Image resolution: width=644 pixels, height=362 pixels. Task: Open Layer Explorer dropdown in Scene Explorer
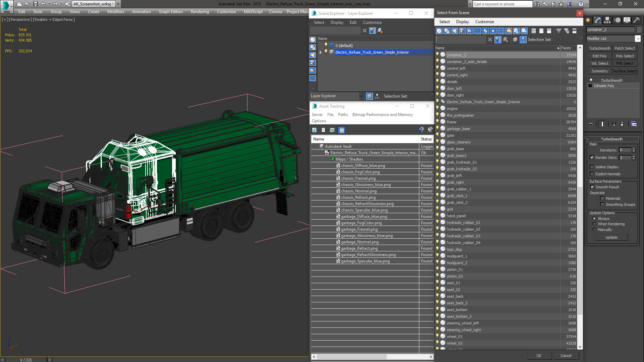(361, 96)
